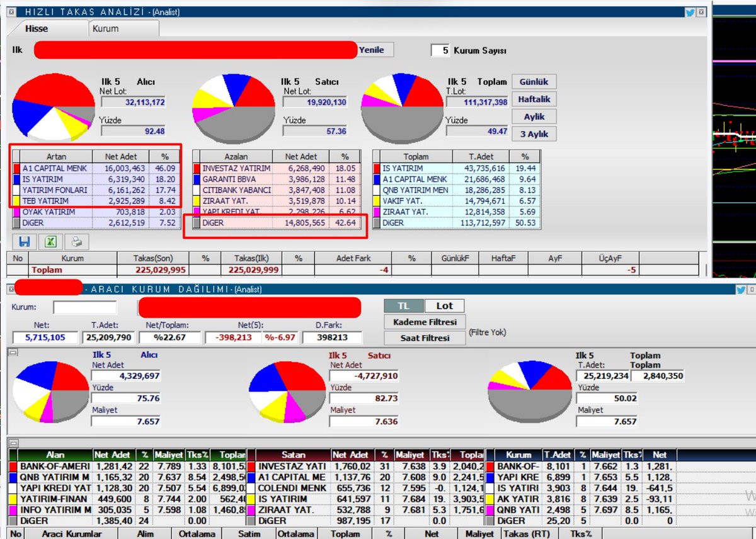
Task: Sort by the ÜçAyF column header
Action: (610, 258)
